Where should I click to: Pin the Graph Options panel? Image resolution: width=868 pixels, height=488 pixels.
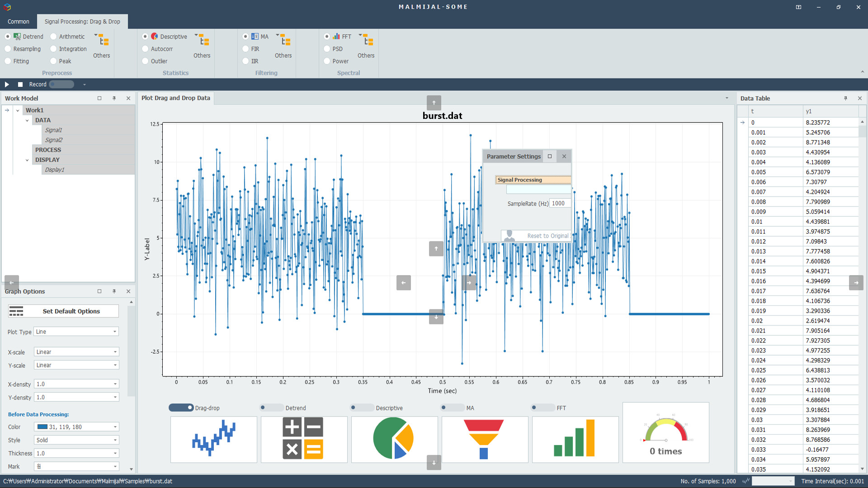[114, 291]
